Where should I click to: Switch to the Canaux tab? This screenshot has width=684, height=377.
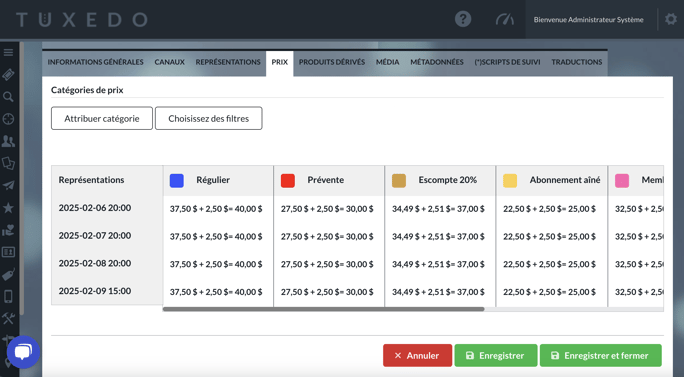(x=170, y=62)
